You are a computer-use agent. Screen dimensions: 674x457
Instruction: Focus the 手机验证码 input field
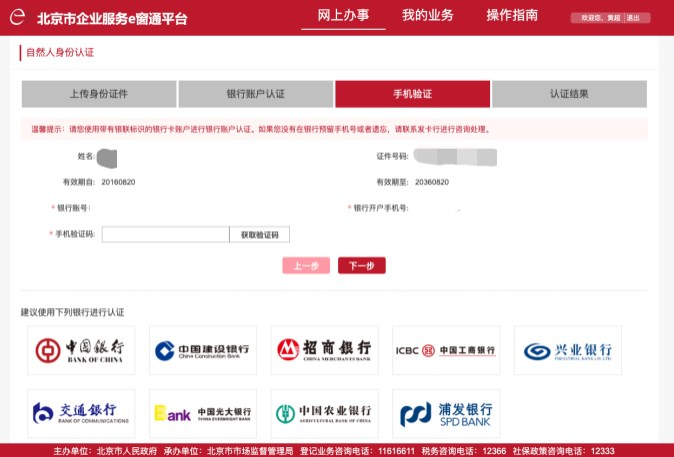(x=165, y=235)
